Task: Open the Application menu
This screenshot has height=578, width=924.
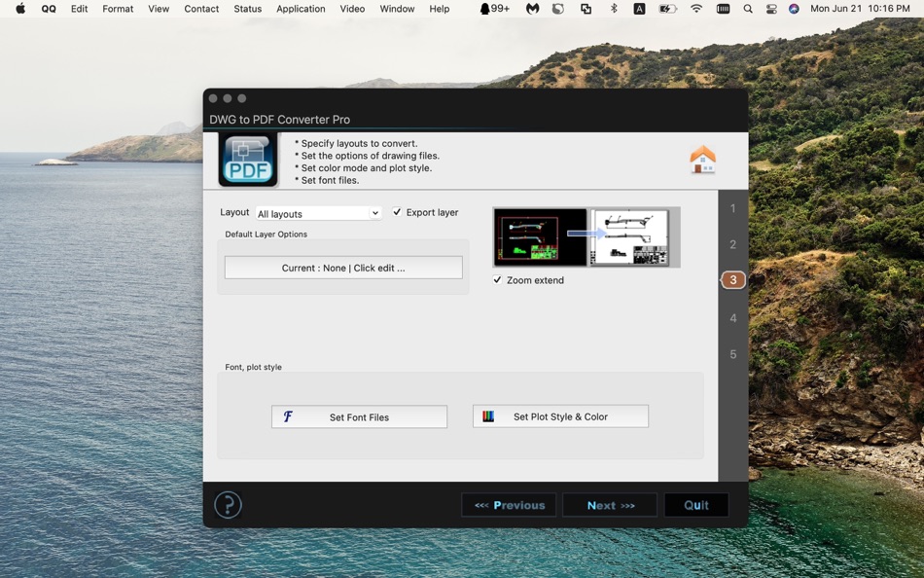Action: 301,8
